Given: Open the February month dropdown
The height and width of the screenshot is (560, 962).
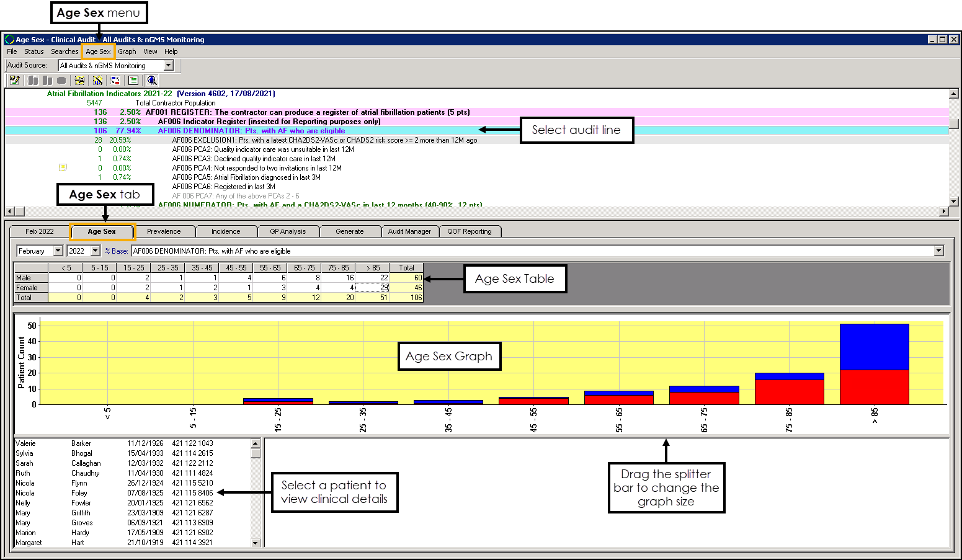Looking at the screenshot, I should pyautogui.click(x=58, y=251).
